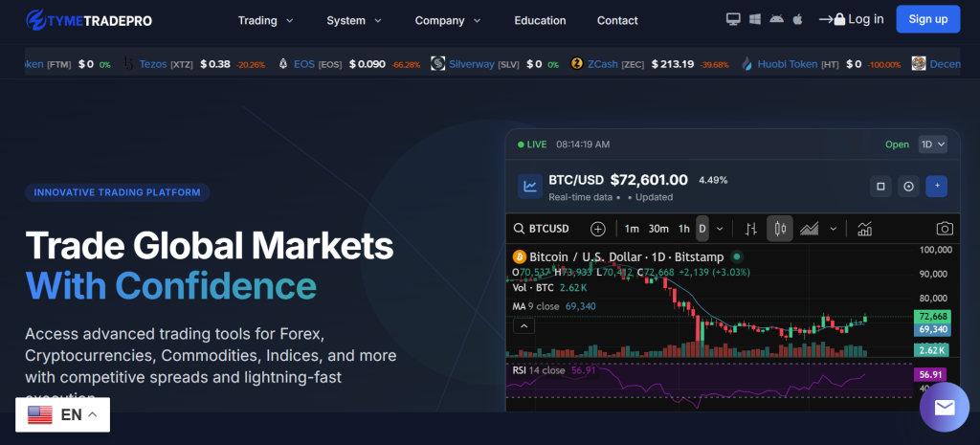Open the EN language selector
This screenshot has height=445, width=980.
tap(62, 414)
